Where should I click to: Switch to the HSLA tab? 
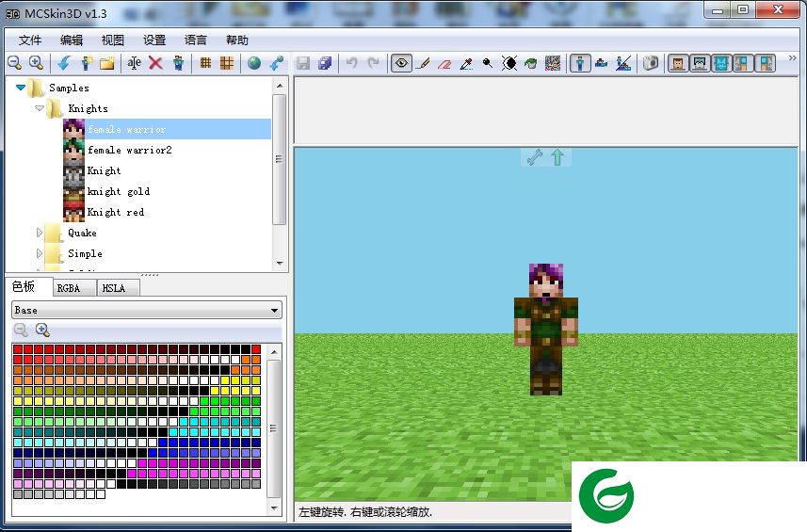[x=118, y=288]
